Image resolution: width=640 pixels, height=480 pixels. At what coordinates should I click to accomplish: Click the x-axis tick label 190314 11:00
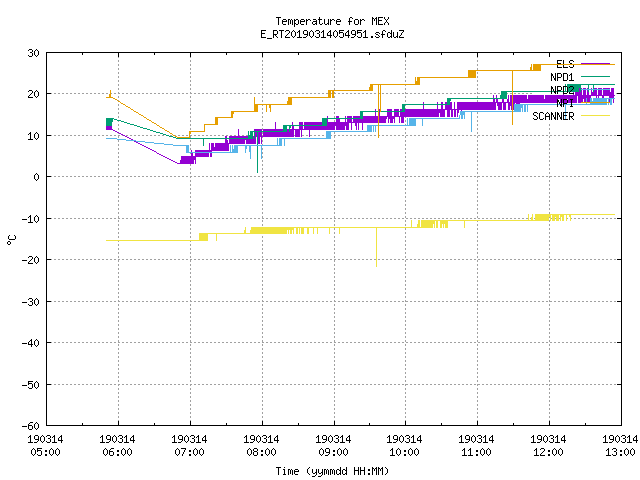coord(476,446)
